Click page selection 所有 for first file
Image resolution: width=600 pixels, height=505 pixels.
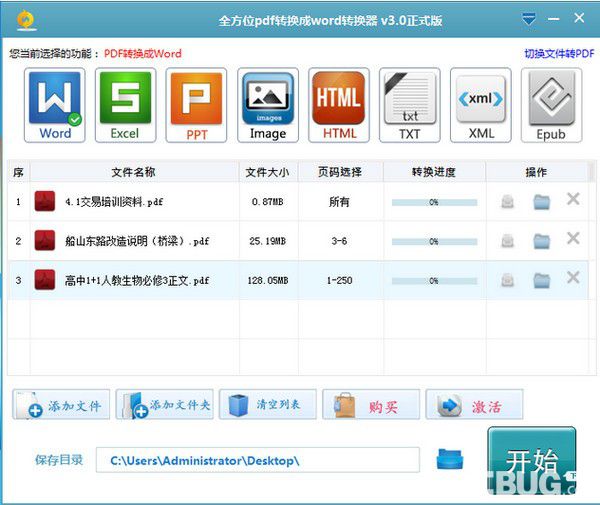pyautogui.click(x=339, y=202)
